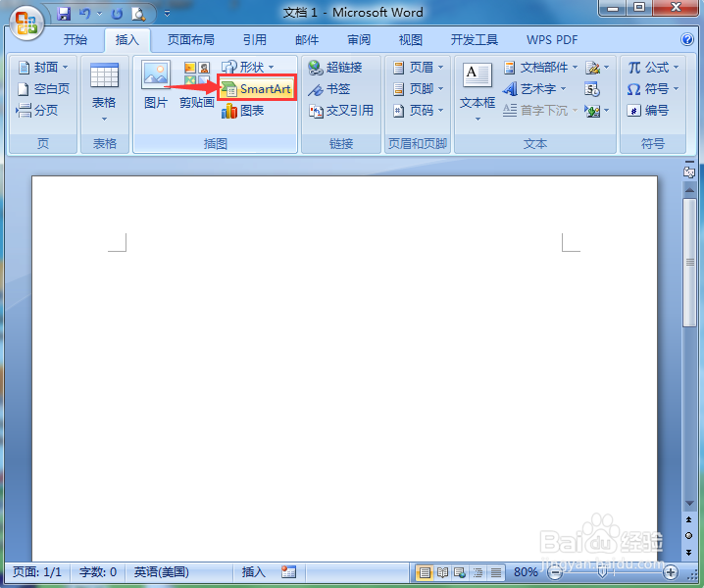Open the 页码 page number dropdown
This screenshot has height=588, width=704.
point(418,111)
